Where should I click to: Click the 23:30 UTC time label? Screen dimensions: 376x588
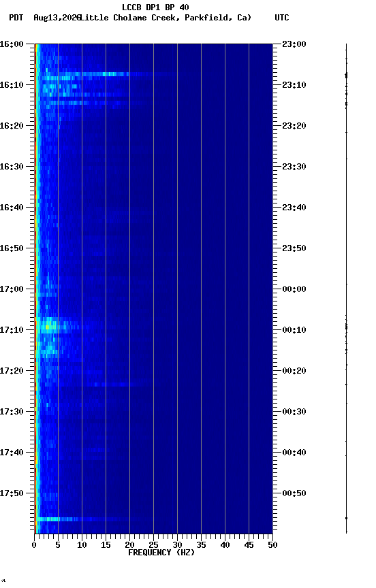pos(294,167)
